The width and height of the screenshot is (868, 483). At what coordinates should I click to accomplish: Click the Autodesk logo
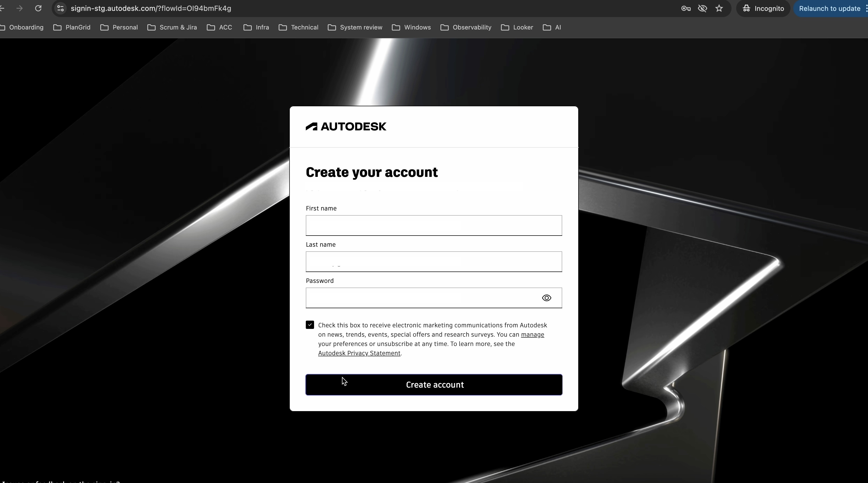pyautogui.click(x=346, y=126)
